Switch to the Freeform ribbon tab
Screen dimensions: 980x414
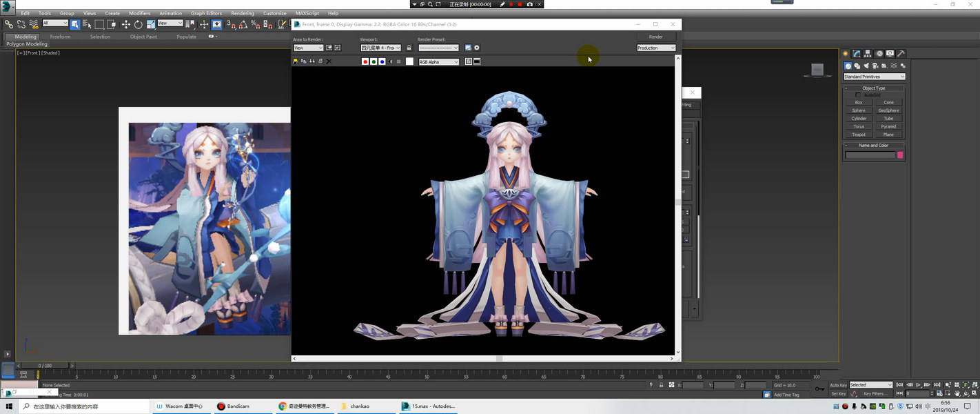click(x=60, y=37)
